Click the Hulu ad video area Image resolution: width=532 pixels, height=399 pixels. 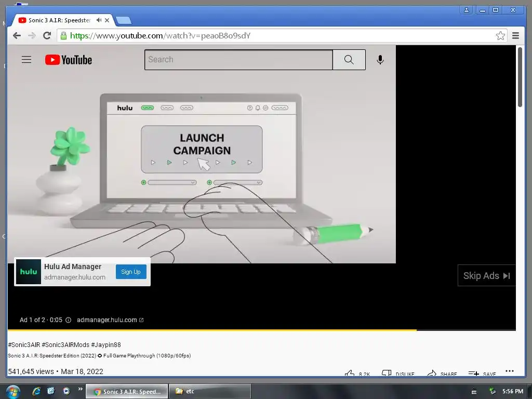202,154
